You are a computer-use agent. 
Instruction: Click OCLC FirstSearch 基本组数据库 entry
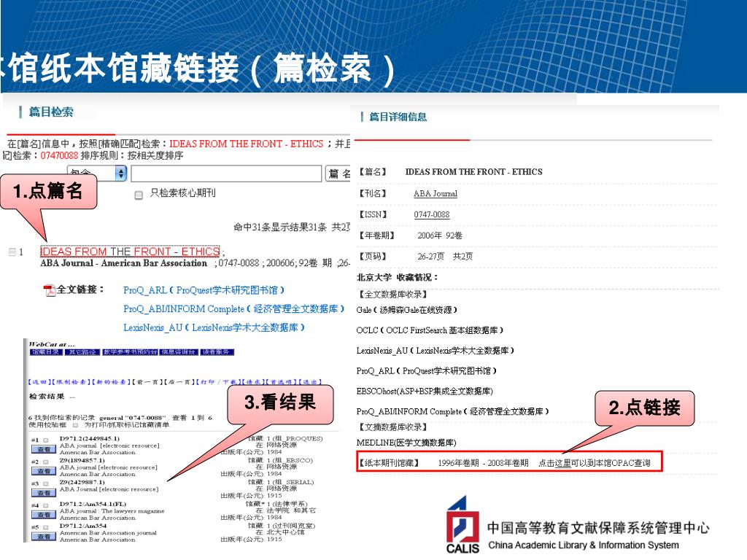(430, 330)
